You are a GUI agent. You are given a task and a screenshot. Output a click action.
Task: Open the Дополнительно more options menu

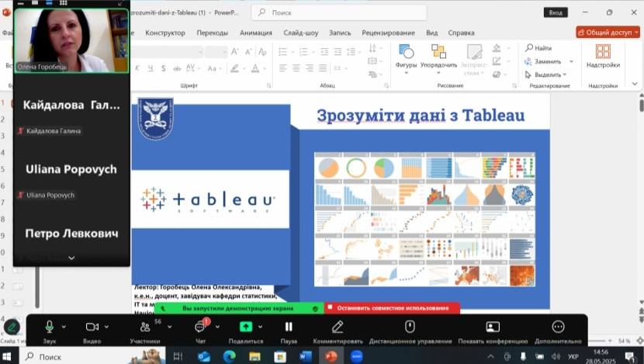coord(558,327)
